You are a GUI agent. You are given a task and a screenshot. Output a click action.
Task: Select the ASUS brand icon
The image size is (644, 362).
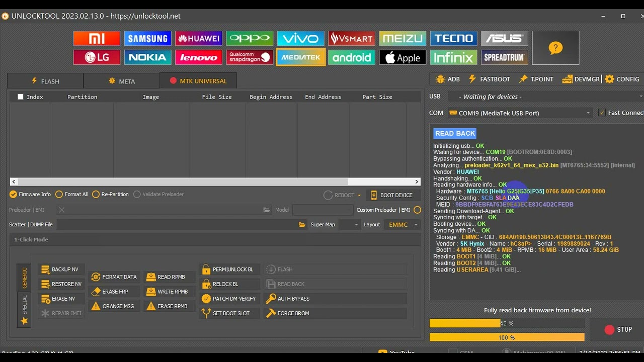505,38
